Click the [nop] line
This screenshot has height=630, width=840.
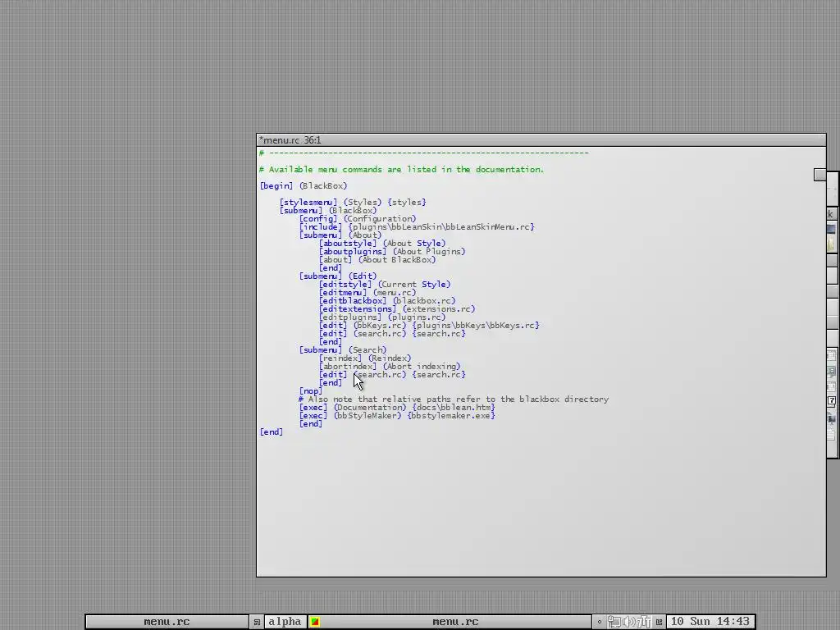click(311, 391)
